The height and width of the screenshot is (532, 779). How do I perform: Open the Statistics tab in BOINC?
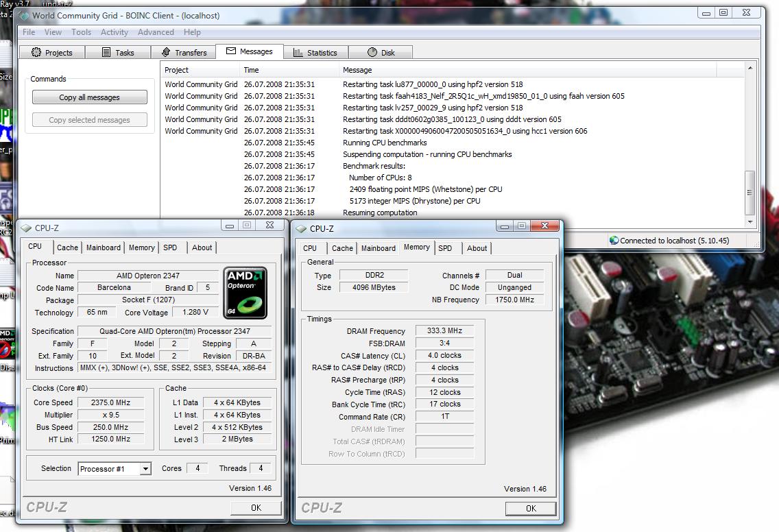pos(315,52)
